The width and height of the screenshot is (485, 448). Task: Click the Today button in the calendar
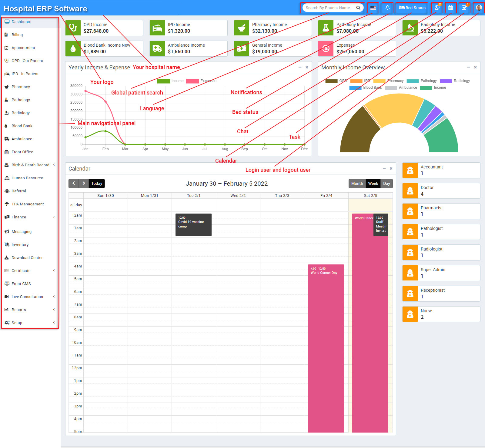coord(96,183)
